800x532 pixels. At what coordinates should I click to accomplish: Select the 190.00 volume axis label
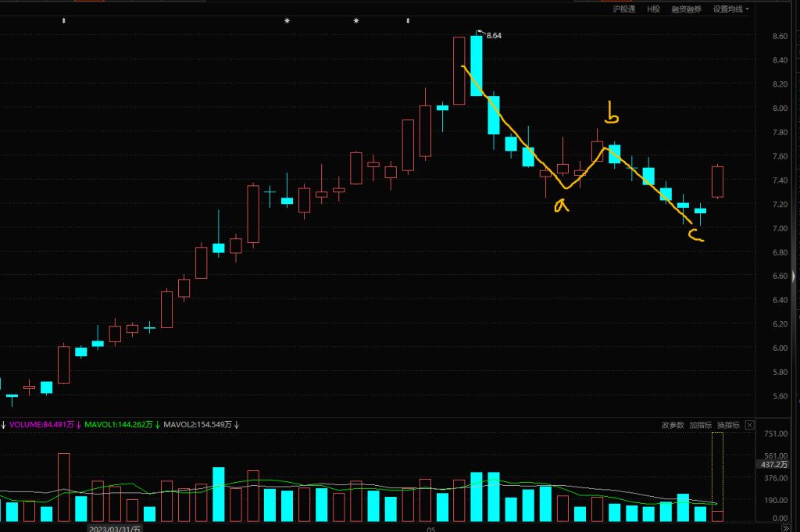point(776,501)
